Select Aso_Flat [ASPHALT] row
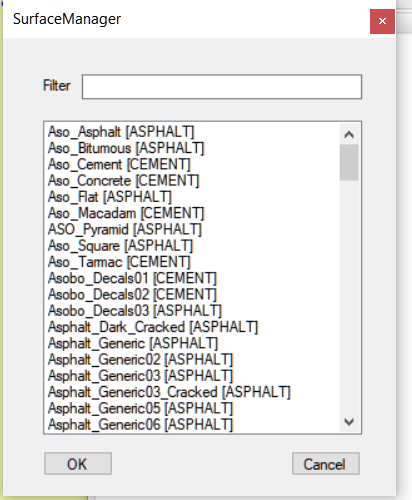 tap(110, 197)
